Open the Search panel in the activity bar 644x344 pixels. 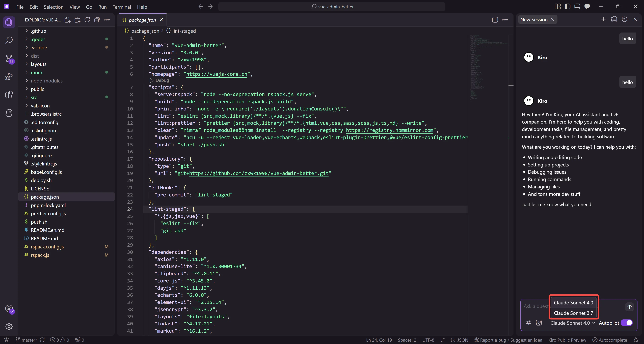coord(9,40)
